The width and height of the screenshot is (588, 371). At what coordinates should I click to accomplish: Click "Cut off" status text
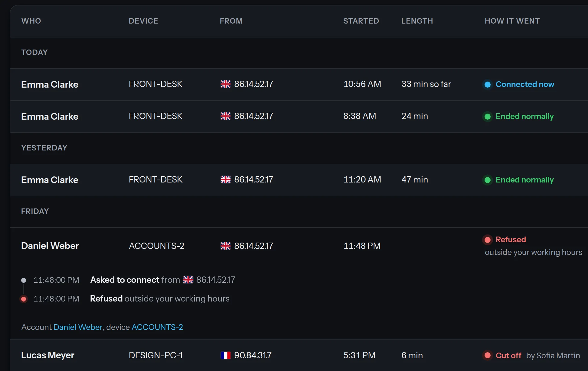(508, 355)
